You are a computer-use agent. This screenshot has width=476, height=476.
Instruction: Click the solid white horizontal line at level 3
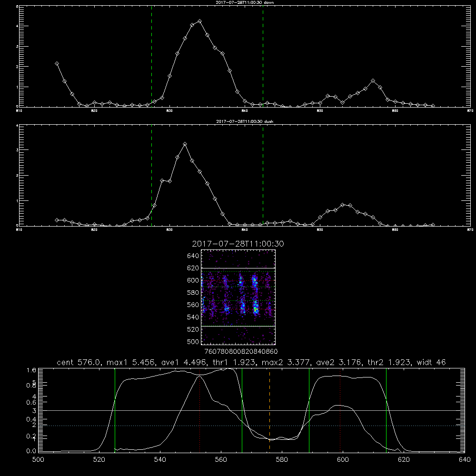(x=251, y=410)
